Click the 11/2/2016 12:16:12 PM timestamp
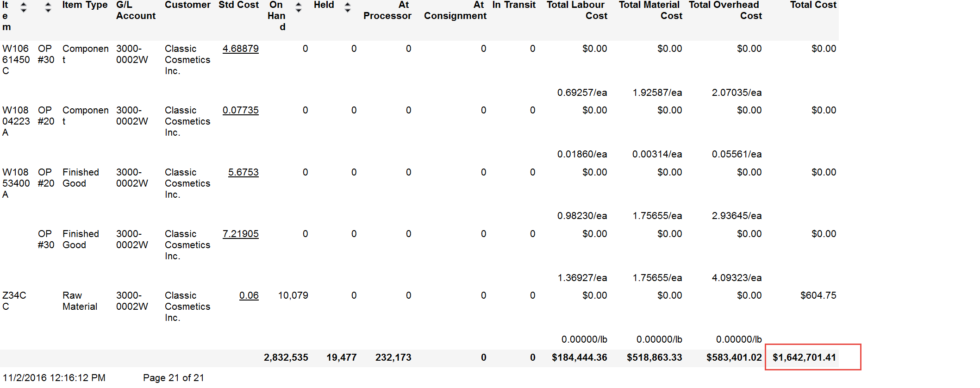Viewport: 980px width, 388px height. [x=54, y=378]
